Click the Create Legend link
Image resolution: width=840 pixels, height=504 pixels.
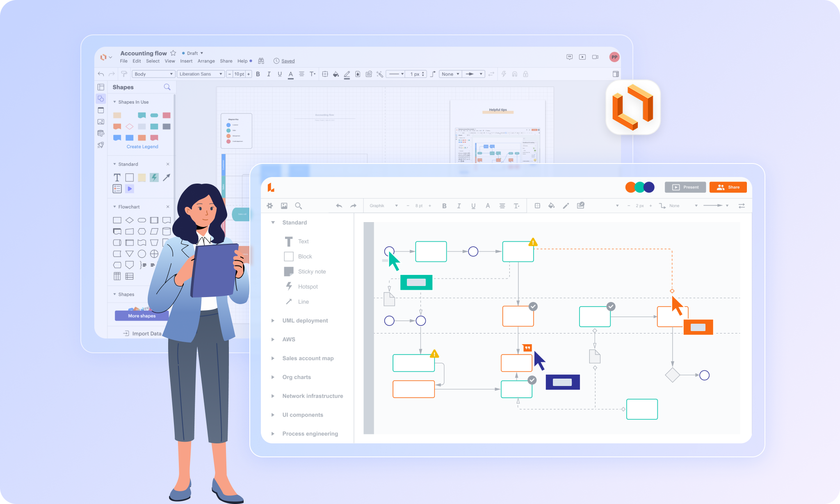142,147
